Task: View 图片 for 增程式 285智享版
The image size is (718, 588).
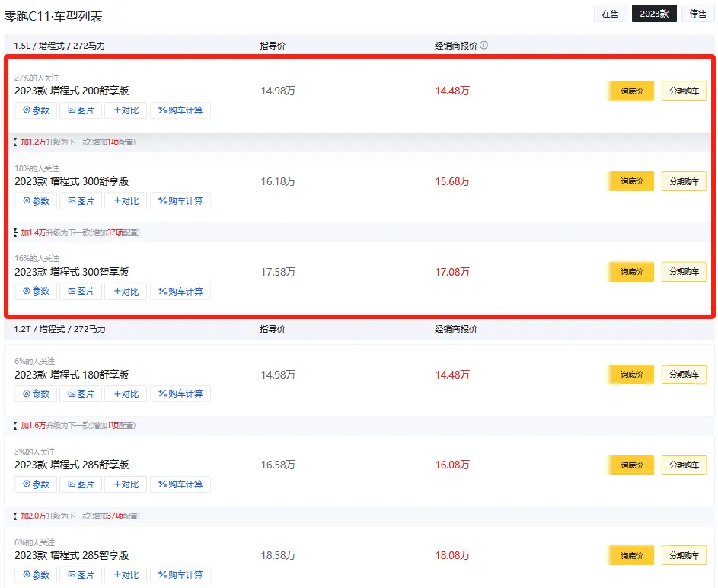Action: 81,575
